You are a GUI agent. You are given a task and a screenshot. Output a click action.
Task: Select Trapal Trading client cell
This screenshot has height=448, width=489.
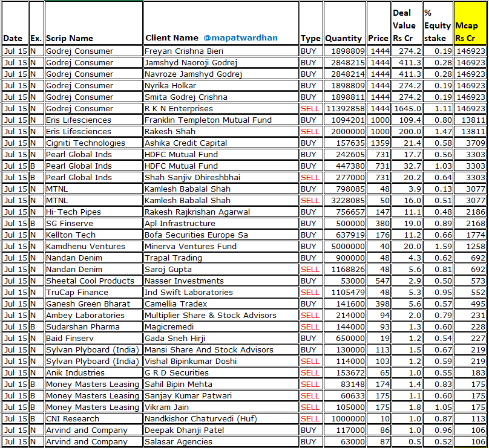pos(221,258)
